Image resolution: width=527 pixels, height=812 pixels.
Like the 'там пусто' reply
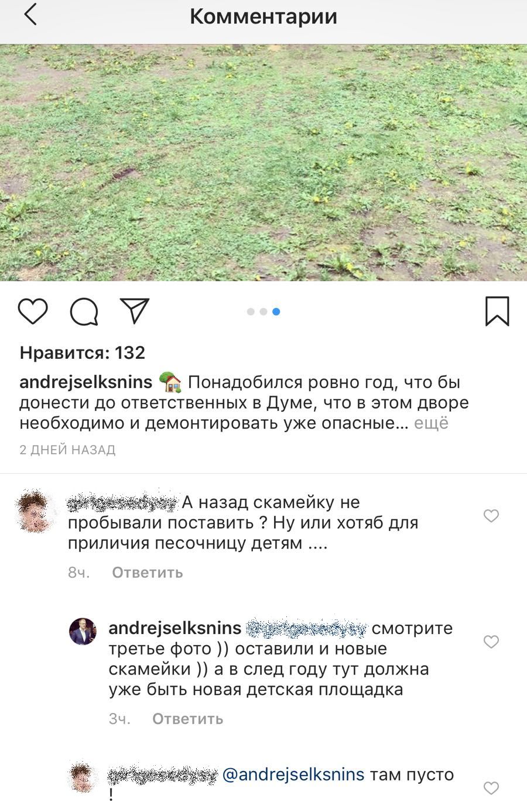pyautogui.click(x=491, y=788)
